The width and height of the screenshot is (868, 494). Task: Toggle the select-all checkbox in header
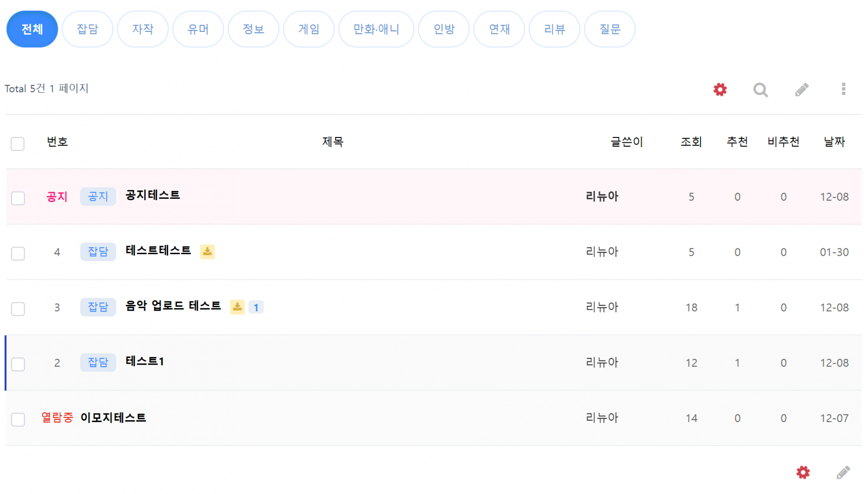click(x=18, y=144)
